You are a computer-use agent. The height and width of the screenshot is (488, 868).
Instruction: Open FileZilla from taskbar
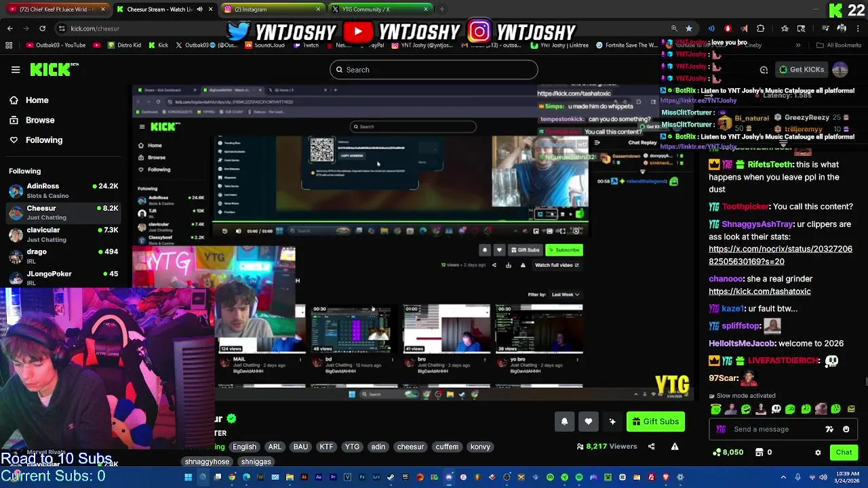click(x=652, y=477)
